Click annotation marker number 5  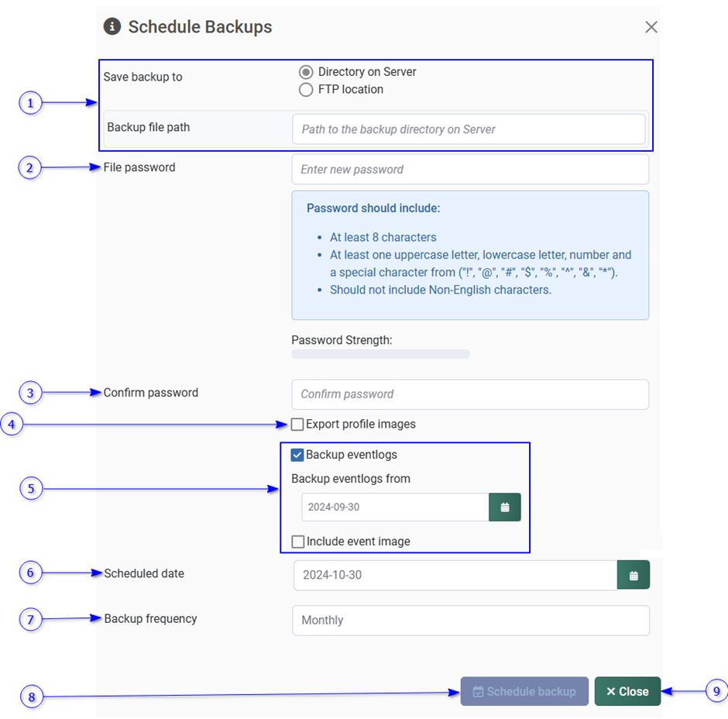[30, 489]
